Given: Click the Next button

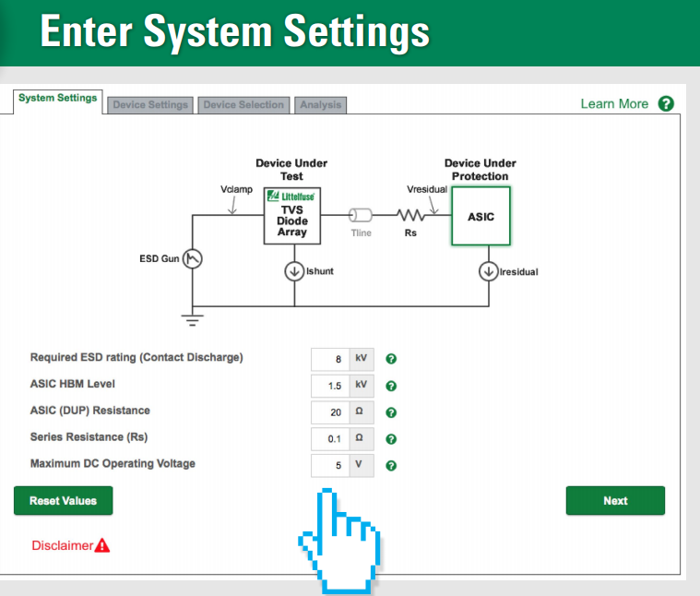Looking at the screenshot, I should [x=615, y=501].
